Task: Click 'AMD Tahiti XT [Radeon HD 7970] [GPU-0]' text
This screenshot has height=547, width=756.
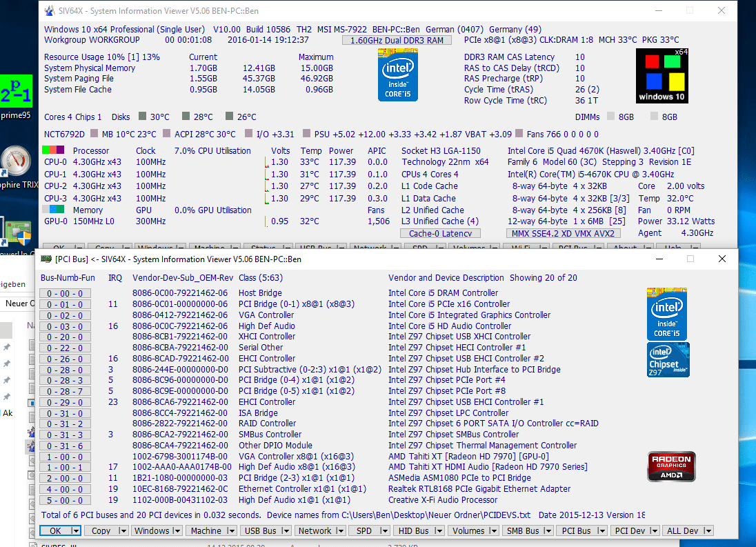Action: [468, 456]
